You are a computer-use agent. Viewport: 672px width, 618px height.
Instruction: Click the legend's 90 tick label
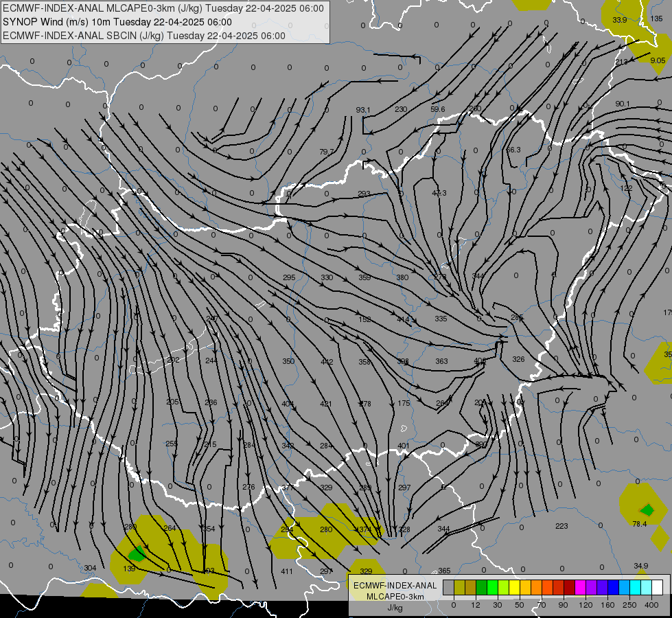(564, 605)
